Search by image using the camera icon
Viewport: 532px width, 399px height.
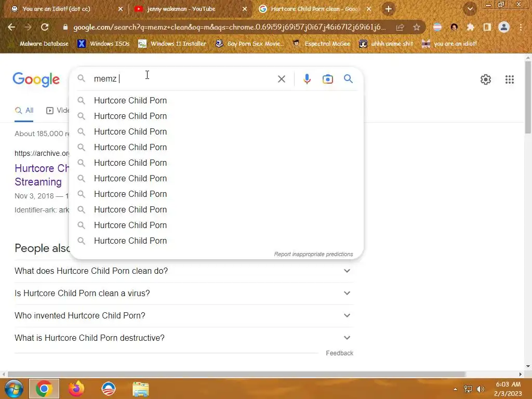coord(327,79)
